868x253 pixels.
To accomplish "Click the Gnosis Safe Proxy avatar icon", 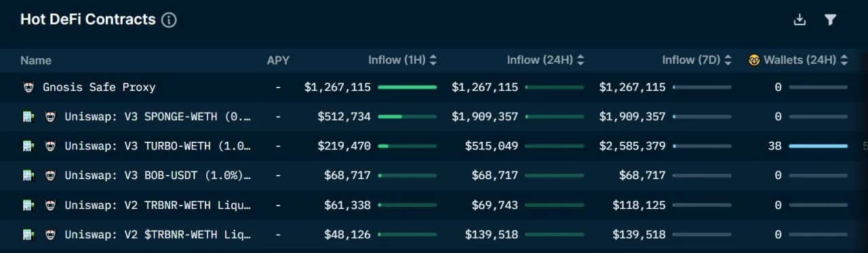I will pyautogui.click(x=28, y=87).
